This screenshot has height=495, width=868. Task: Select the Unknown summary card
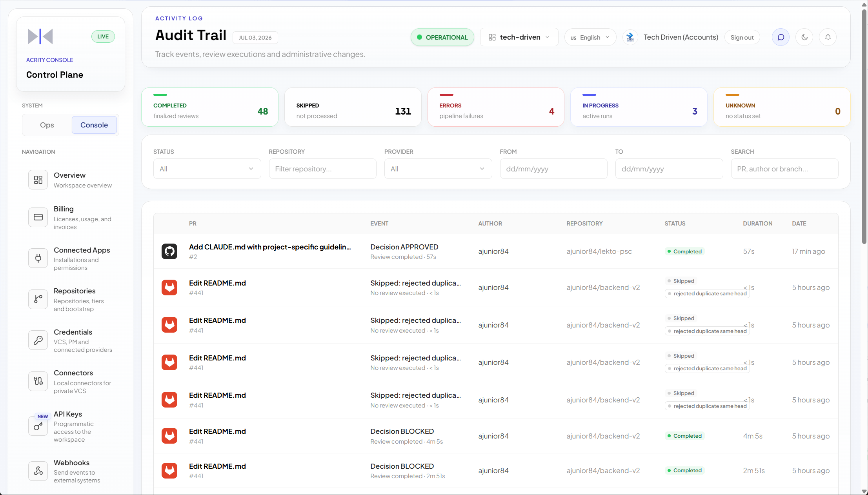pos(782,107)
